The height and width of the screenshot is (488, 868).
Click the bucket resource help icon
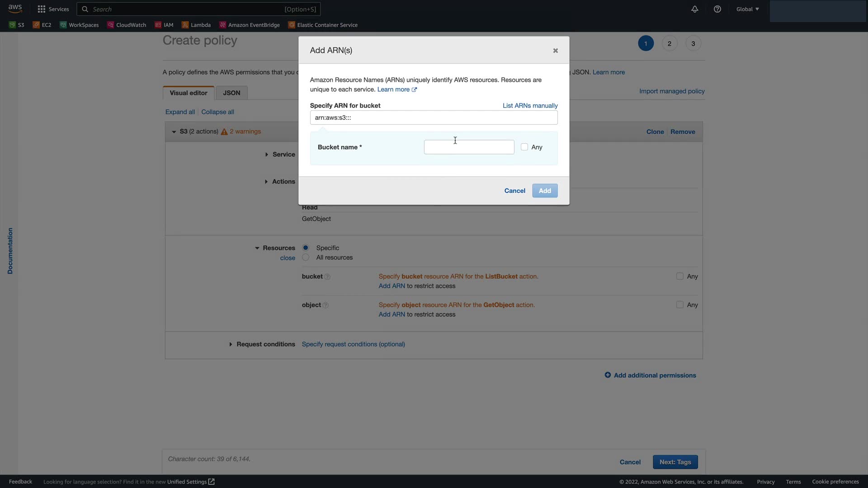327,277
